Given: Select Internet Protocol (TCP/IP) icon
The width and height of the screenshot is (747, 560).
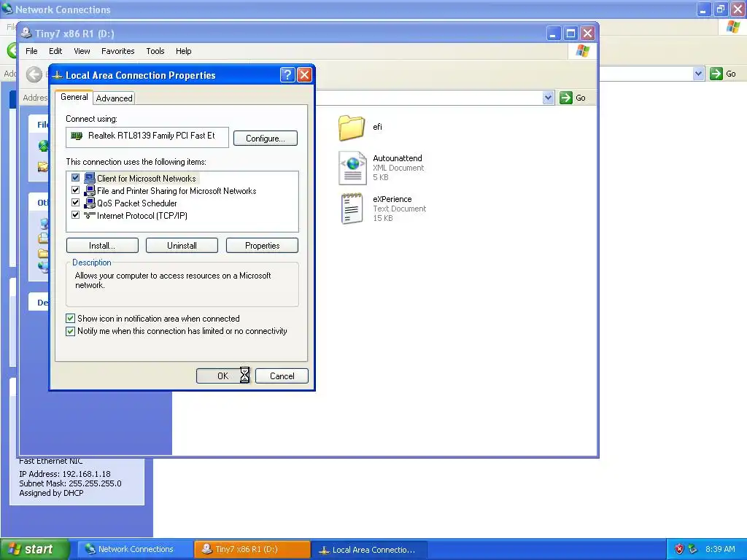Looking at the screenshot, I should 90,215.
